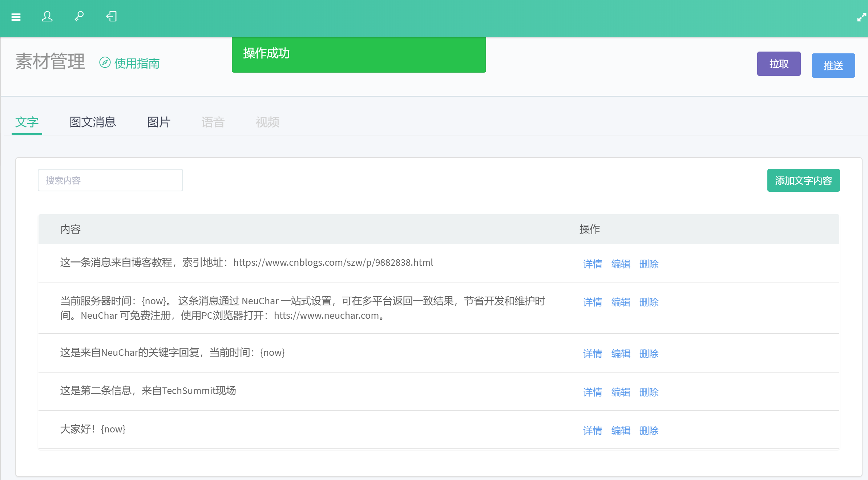Open 详情 for the TechSummit message
This screenshot has height=480, width=868.
point(593,392)
